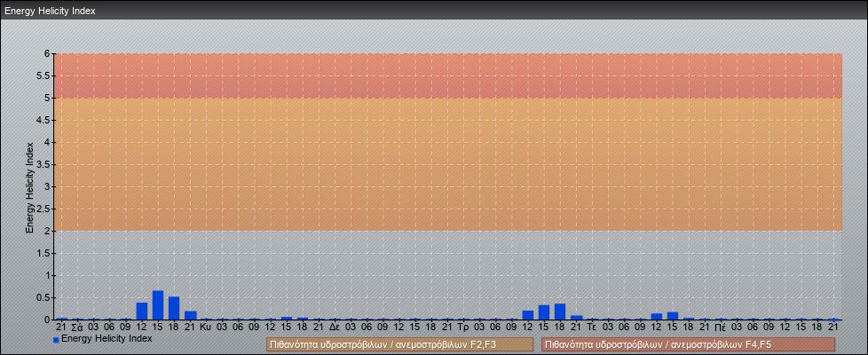
Task: Click the 1.5 value on the y-axis
Action: [43, 253]
